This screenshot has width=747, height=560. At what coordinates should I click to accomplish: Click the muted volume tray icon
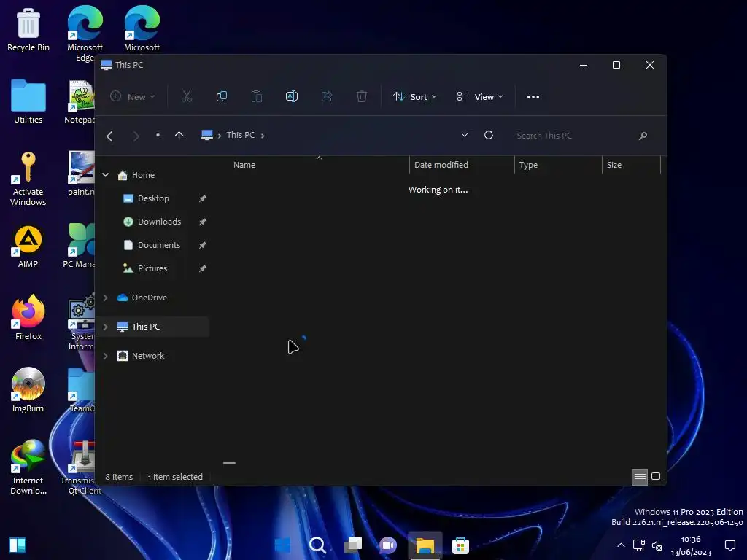tap(657, 545)
